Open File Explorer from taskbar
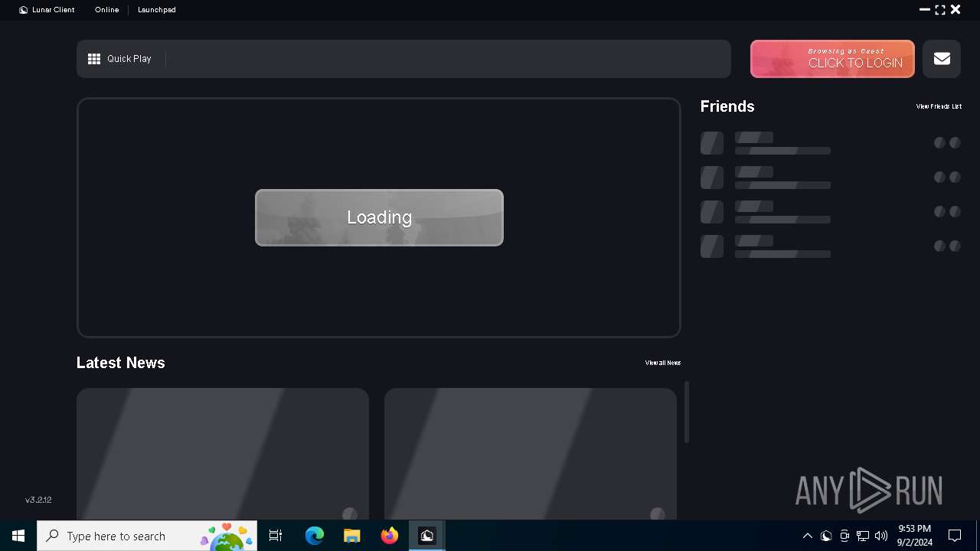 (x=351, y=536)
